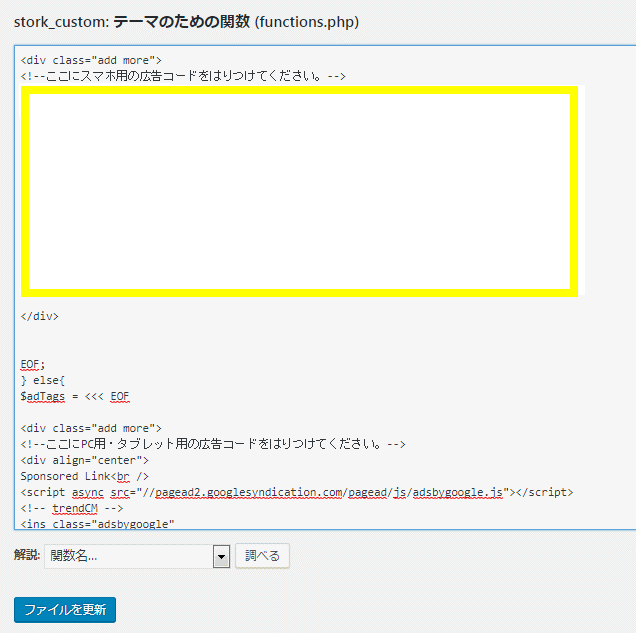Click the <div align="center"> line
The width and height of the screenshot is (636, 633).
tap(85, 460)
